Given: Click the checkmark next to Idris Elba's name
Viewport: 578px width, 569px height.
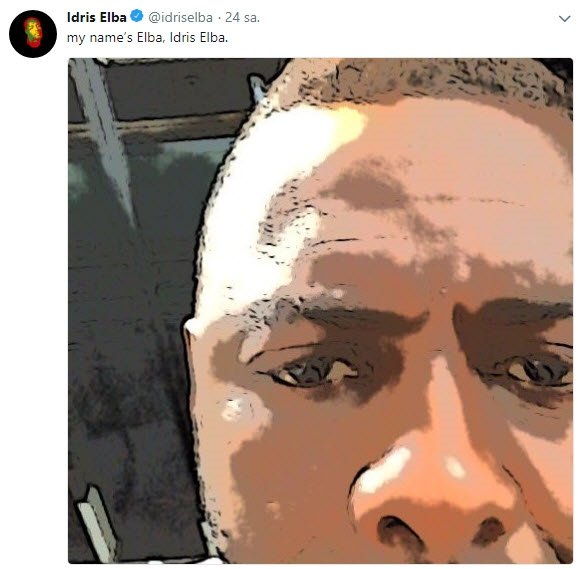Looking at the screenshot, I should coord(137,17).
